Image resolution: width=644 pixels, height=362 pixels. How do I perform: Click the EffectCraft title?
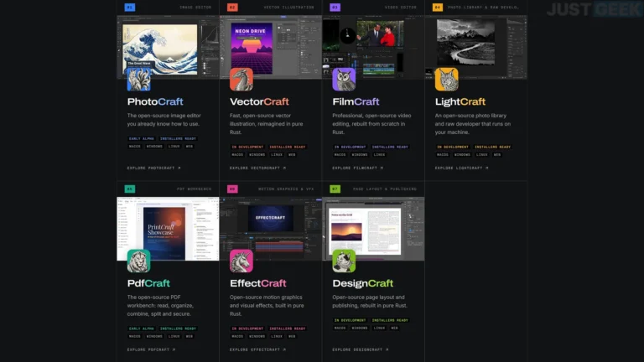pos(258,283)
